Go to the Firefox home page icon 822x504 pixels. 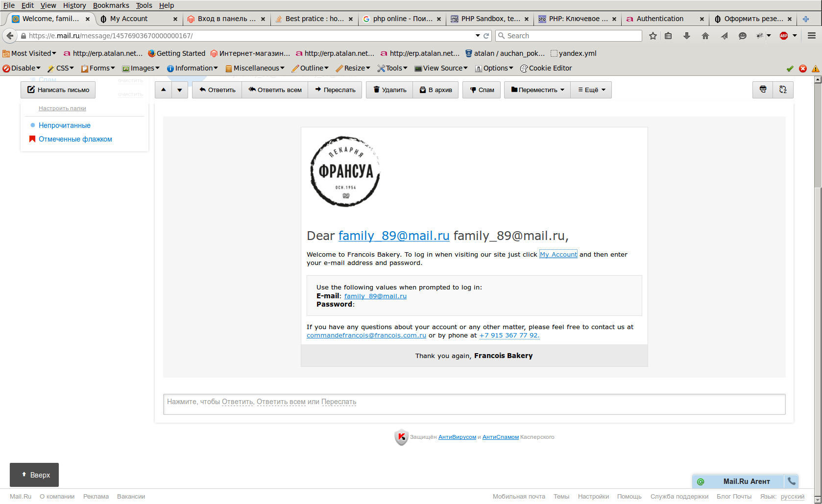[x=705, y=36]
